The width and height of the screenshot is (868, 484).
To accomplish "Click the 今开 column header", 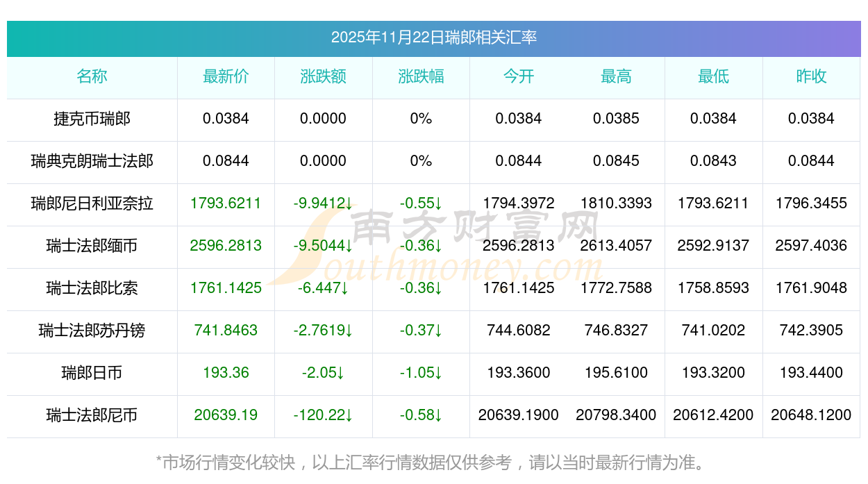I will (519, 76).
